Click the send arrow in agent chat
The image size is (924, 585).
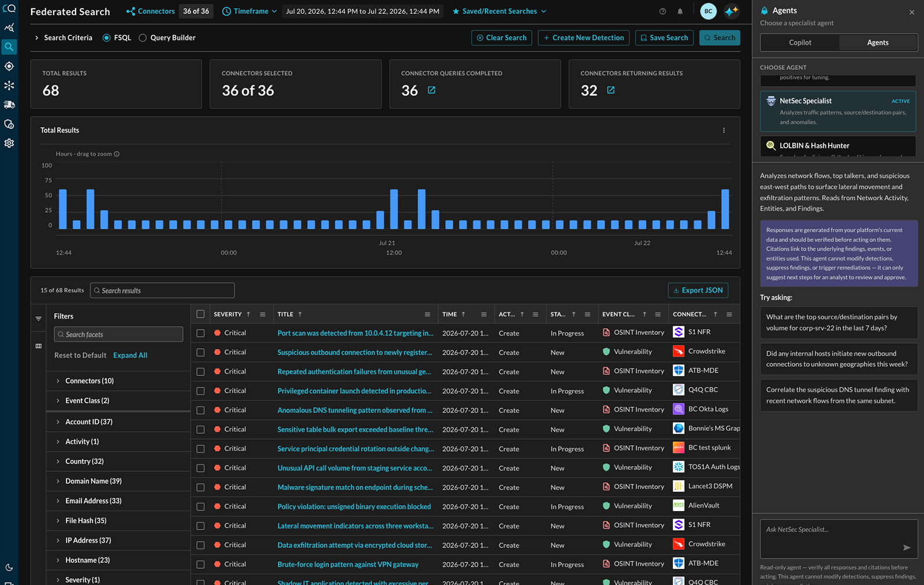(x=907, y=547)
